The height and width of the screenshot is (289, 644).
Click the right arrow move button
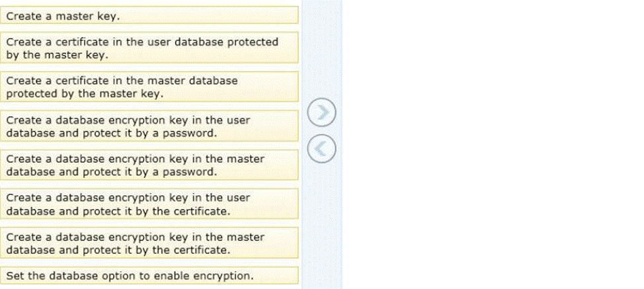(x=321, y=113)
